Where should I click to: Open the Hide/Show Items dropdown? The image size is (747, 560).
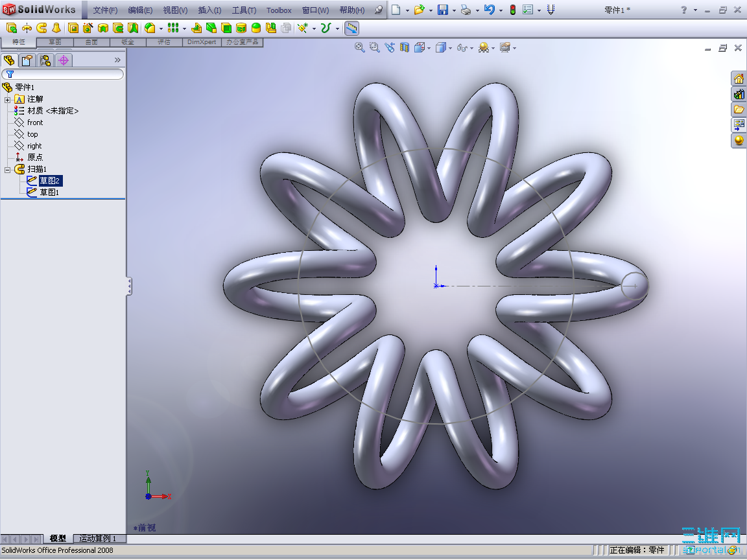(465, 47)
